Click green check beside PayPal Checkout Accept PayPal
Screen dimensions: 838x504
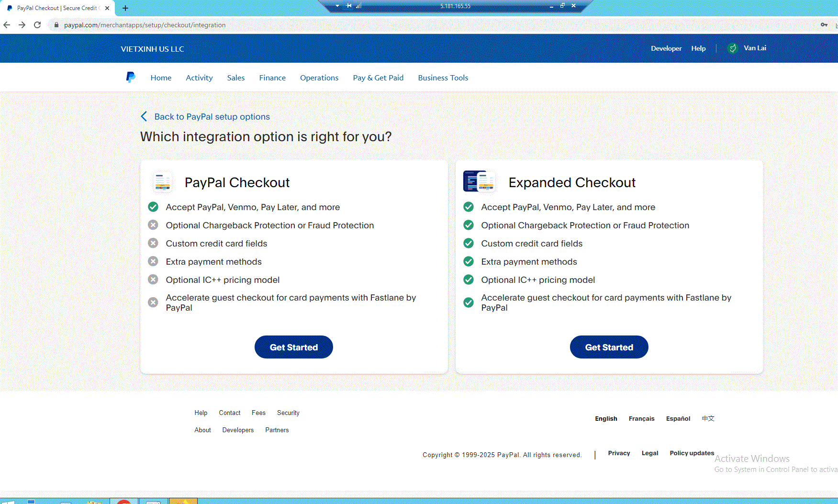[x=153, y=207]
